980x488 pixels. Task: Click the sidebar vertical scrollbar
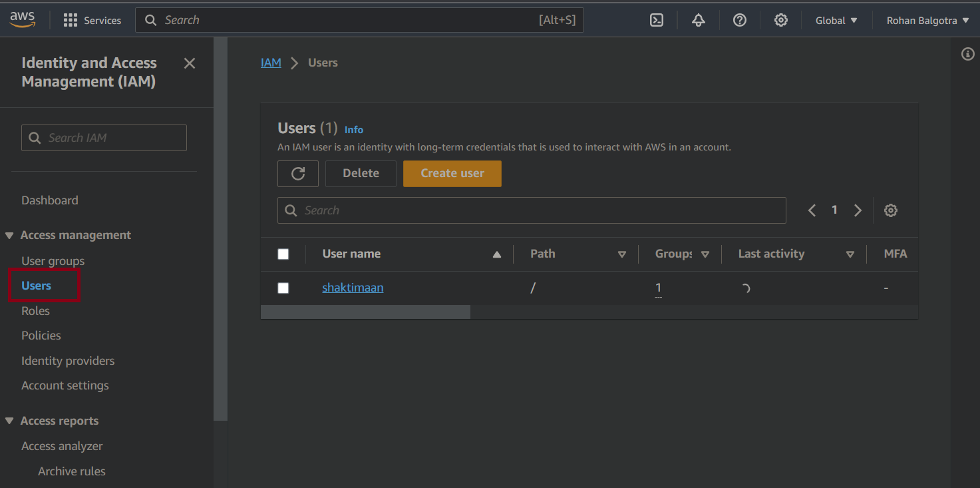coord(220,228)
